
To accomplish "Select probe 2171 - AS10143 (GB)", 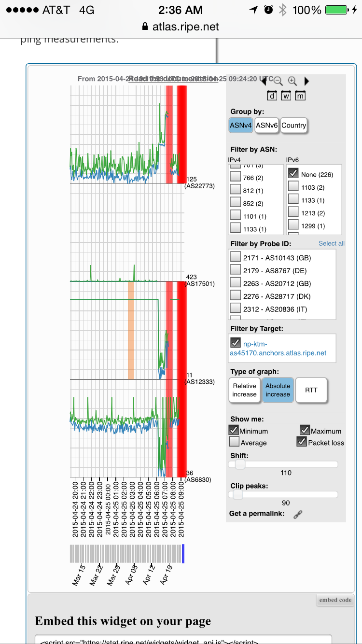I will [236, 257].
